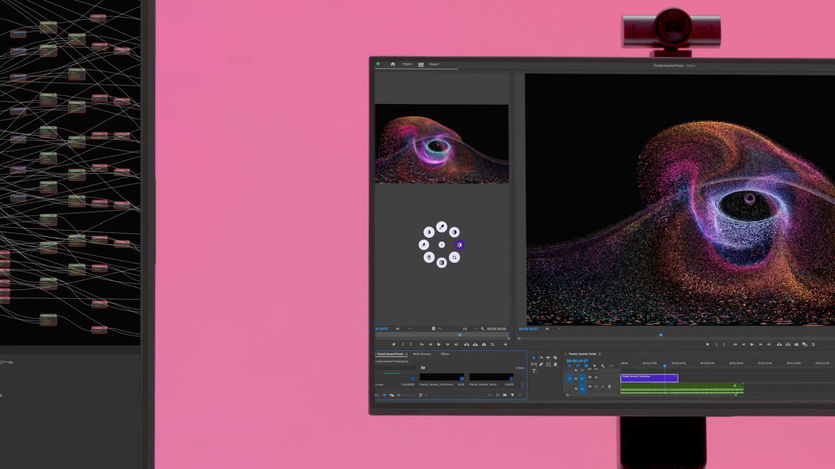Add marker in program monitor
Screen dimensions: 835x469
[707, 344]
